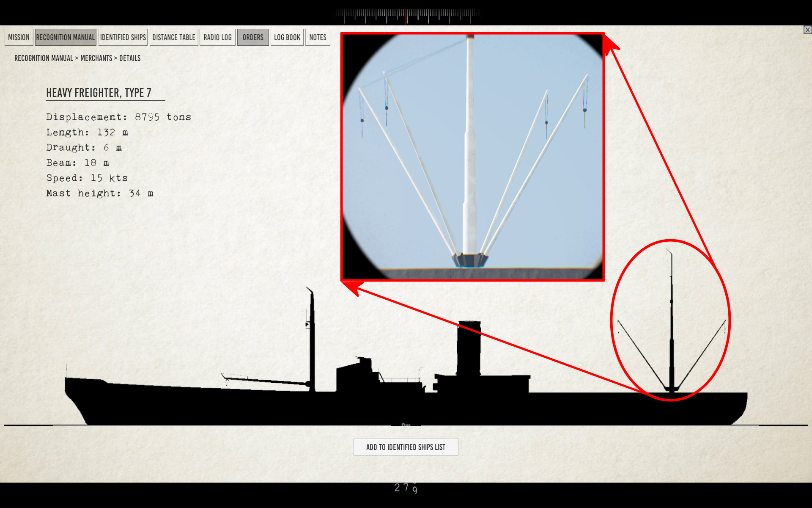Viewport: 812px width, 508px height.
Task: Select the Recognition Manual tab
Action: (x=66, y=37)
